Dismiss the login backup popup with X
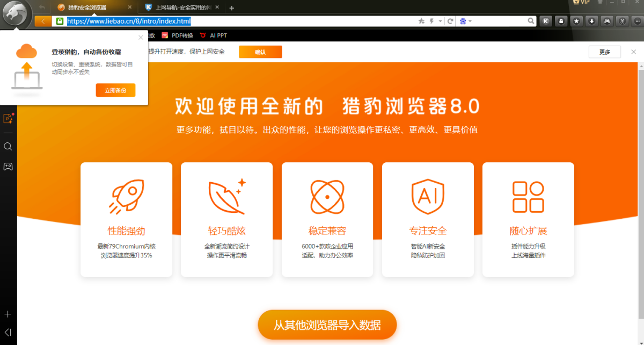The height and width of the screenshot is (345, 644). tap(141, 38)
